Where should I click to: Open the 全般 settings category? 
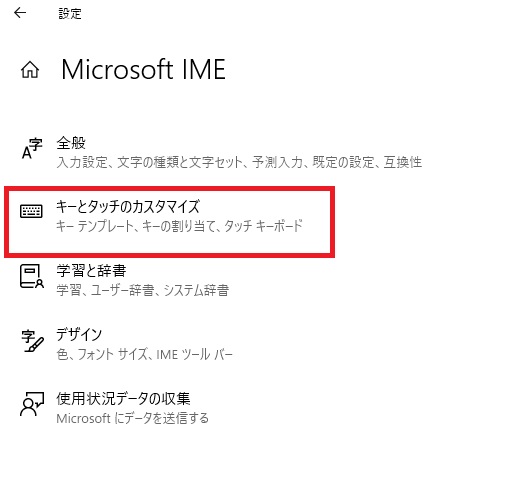[71, 143]
